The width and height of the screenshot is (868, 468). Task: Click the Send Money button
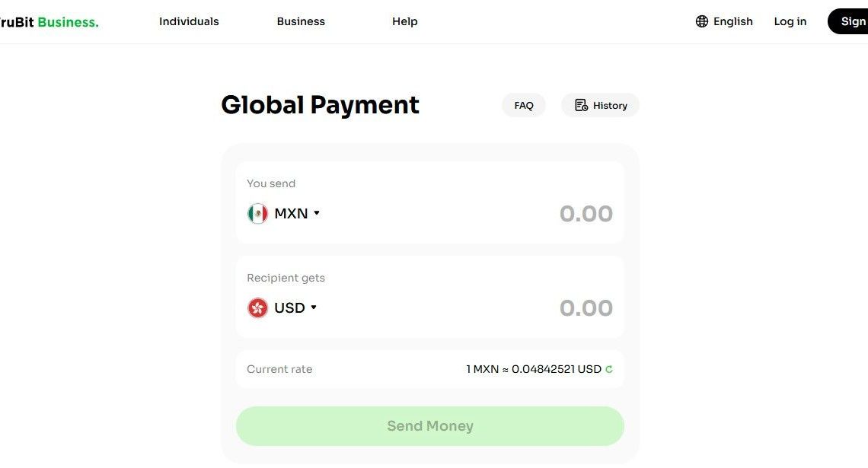tap(430, 426)
